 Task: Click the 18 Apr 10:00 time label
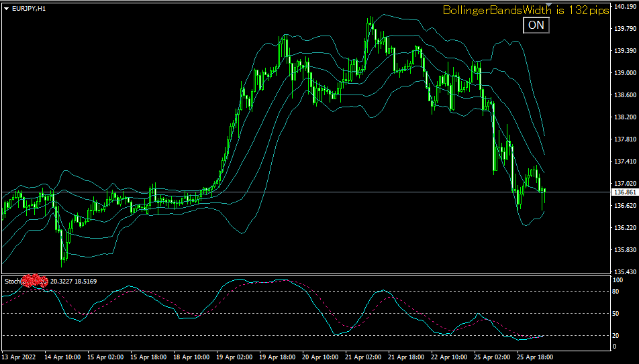(191, 357)
